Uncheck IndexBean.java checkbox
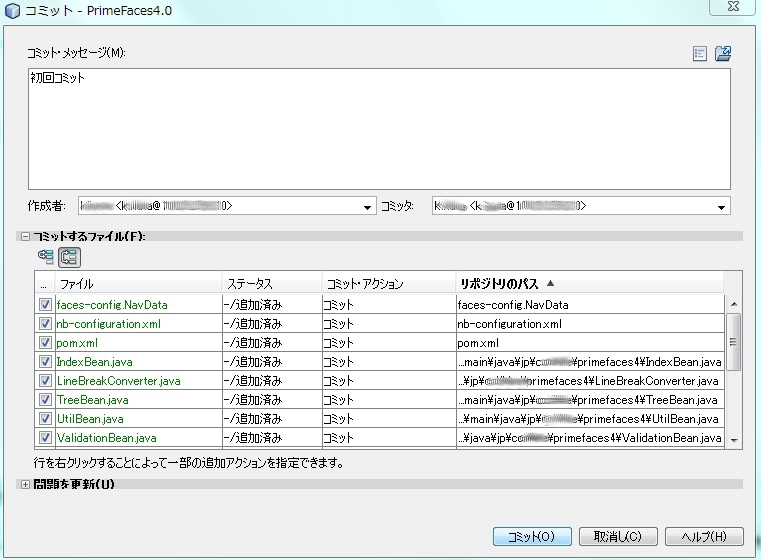The height and width of the screenshot is (560, 761). tap(45, 362)
